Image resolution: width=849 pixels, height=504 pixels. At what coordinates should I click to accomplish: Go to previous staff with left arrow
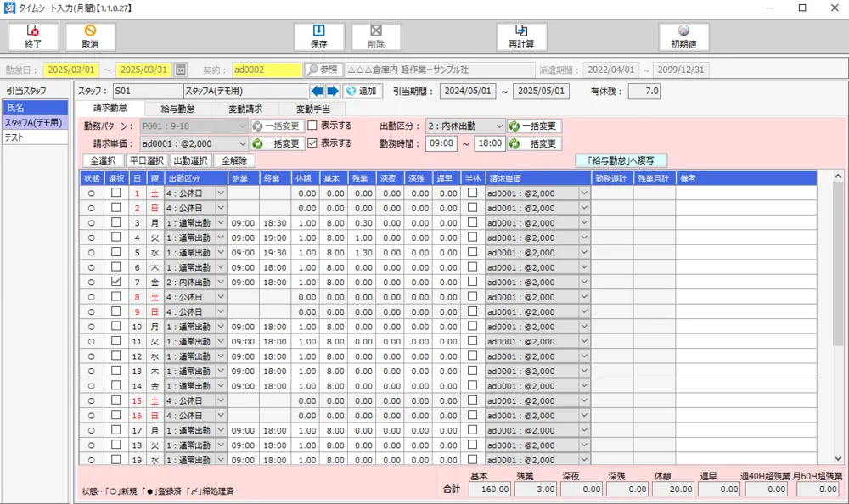[x=318, y=91]
